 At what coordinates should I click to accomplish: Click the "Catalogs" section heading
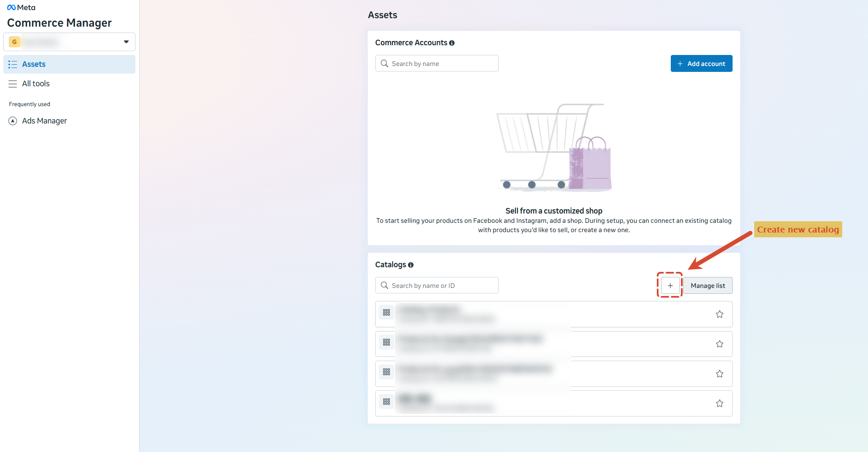click(x=391, y=265)
